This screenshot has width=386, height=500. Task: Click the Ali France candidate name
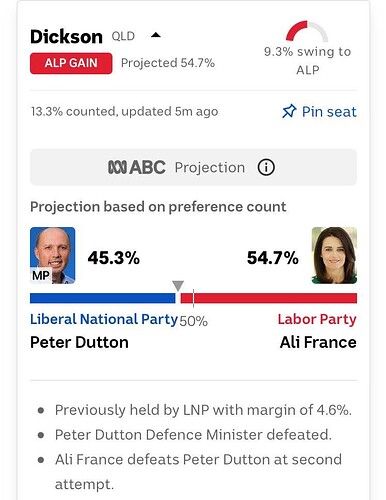click(318, 342)
